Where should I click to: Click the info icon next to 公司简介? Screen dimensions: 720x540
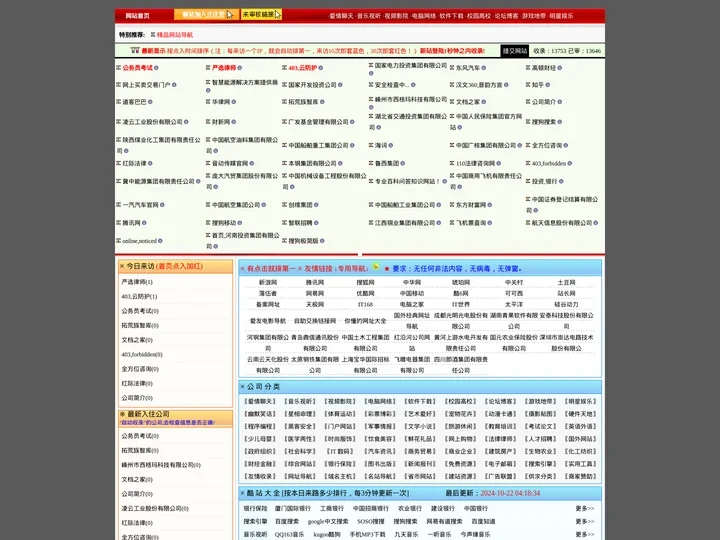click(559, 102)
